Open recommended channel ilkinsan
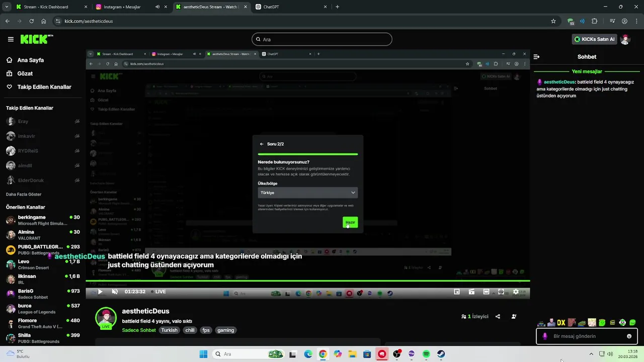Viewport: 644px width, 362px height. click(x=42, y=279)
